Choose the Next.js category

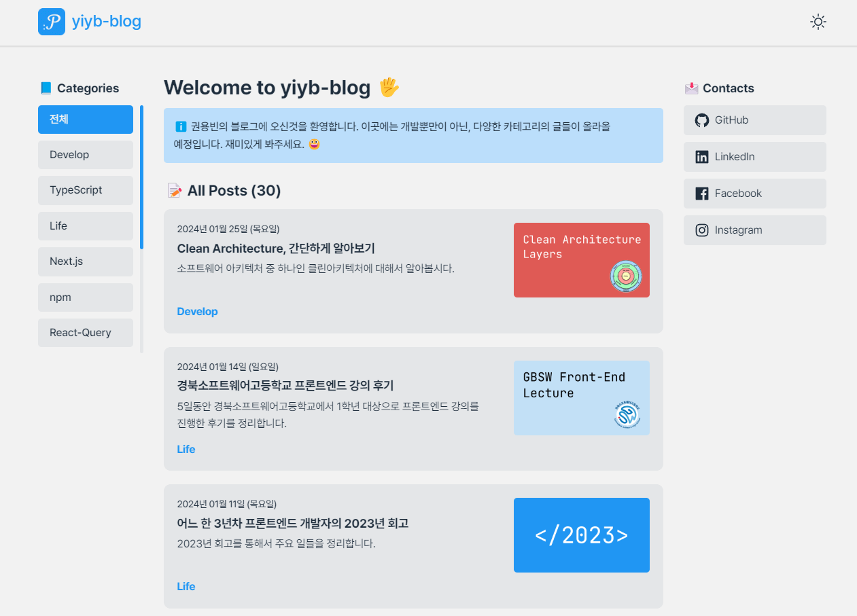click(x=86, y=261)
